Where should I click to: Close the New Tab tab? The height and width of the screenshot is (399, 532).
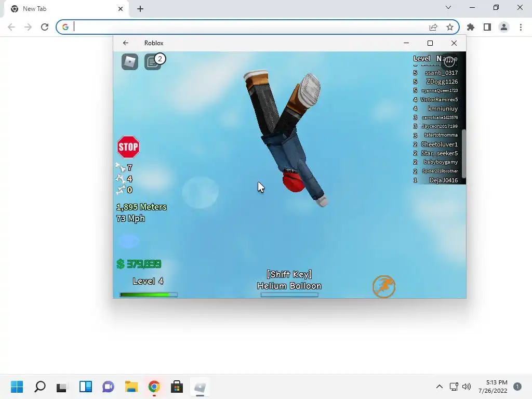point(120,9)
